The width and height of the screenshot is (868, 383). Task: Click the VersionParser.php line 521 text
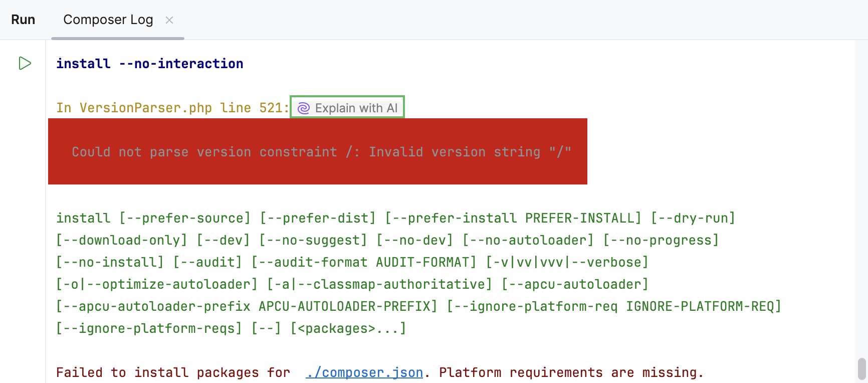[172, 108]
